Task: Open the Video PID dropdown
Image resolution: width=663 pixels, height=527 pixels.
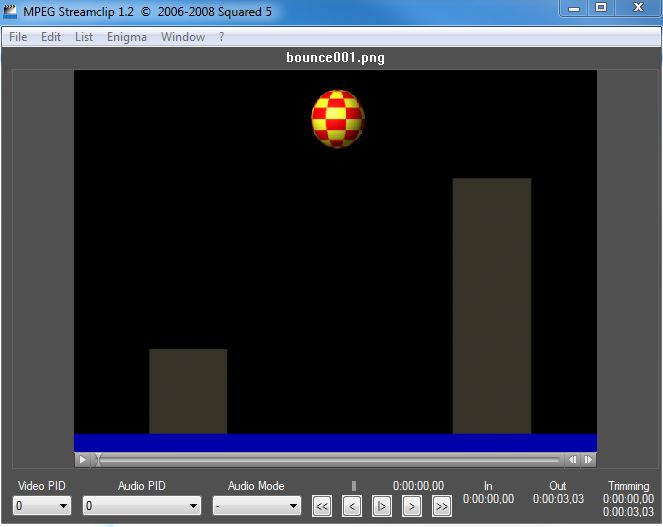Action: (42, 505)
